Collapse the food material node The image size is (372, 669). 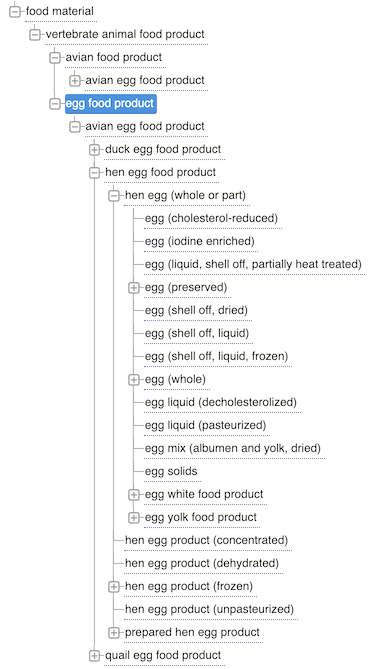click(15, 12)
